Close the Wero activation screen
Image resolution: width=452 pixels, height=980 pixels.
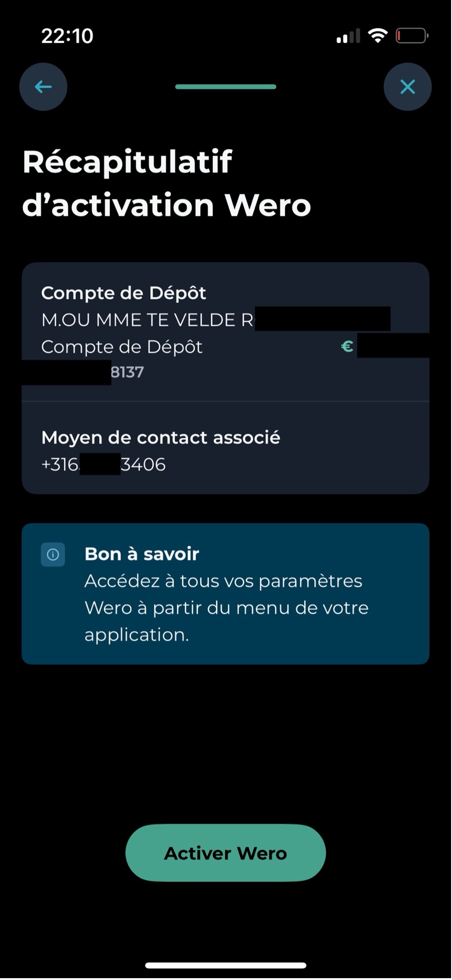tap(407, 87)
